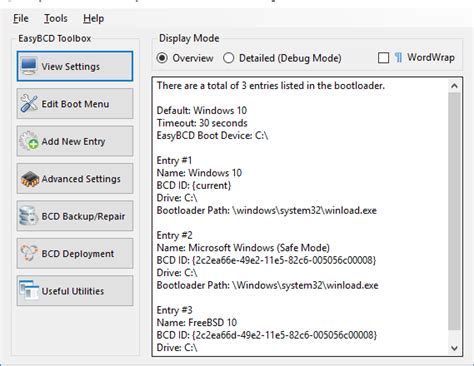Click the windows icon for Useful Utilities
The image size is (474, 366).
[29, 290]
